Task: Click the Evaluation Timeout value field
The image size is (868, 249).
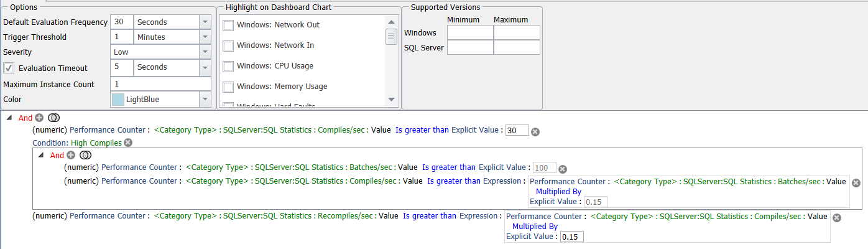Action: pos(122,67)
